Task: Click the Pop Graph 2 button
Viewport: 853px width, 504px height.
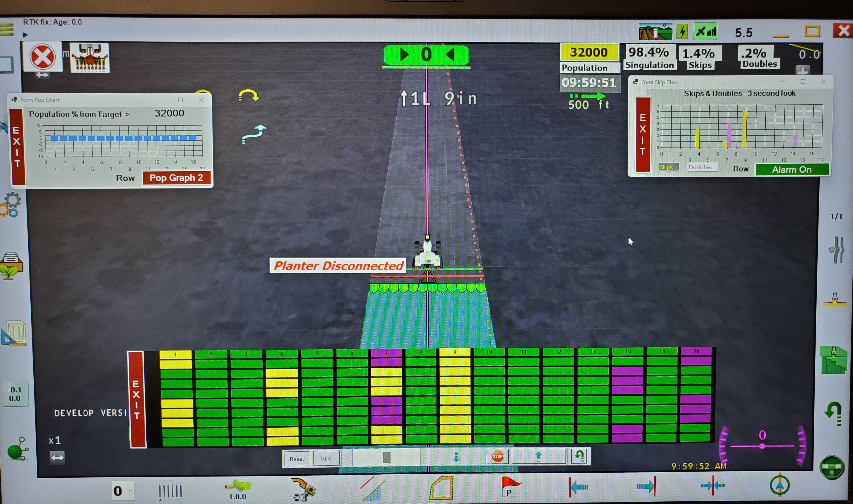Action: 176,178
